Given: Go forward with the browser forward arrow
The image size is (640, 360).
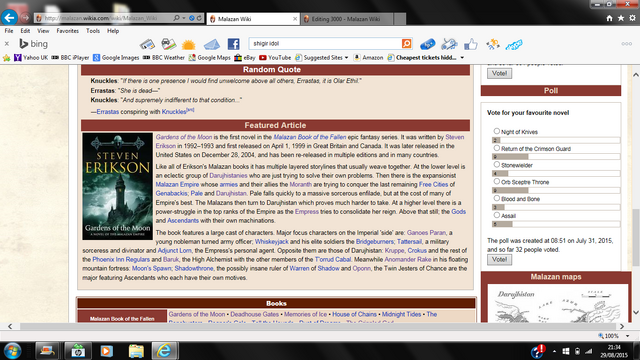Looking at the screenshot, I should (x=25, y=18).
